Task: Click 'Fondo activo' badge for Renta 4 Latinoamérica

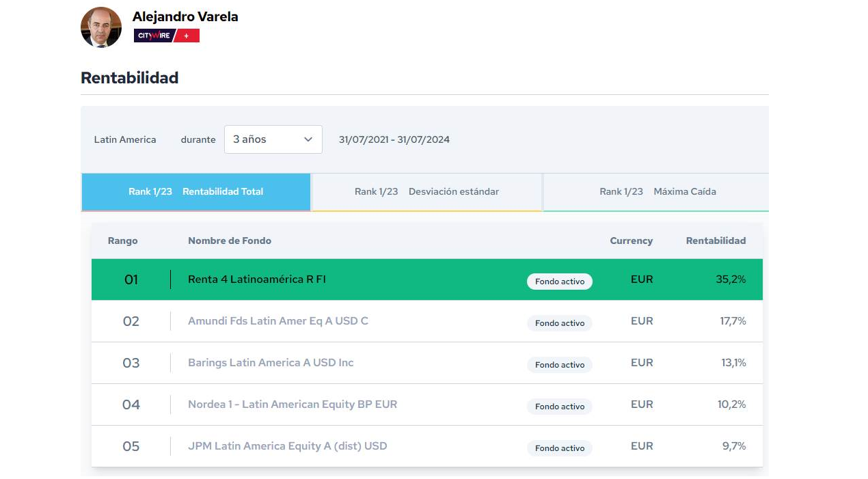Action: (x=560, y=282)
